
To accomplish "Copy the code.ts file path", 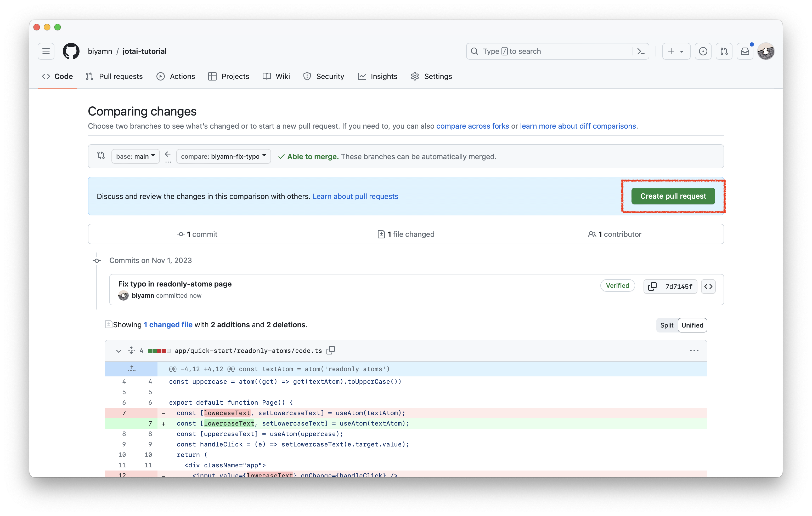I will (331, 351).
